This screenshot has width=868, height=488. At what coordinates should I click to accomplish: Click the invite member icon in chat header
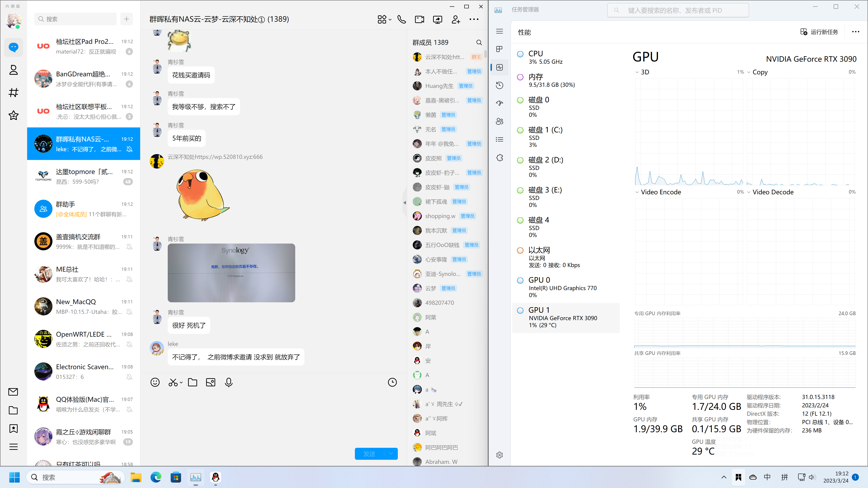[x=455, y=19]
